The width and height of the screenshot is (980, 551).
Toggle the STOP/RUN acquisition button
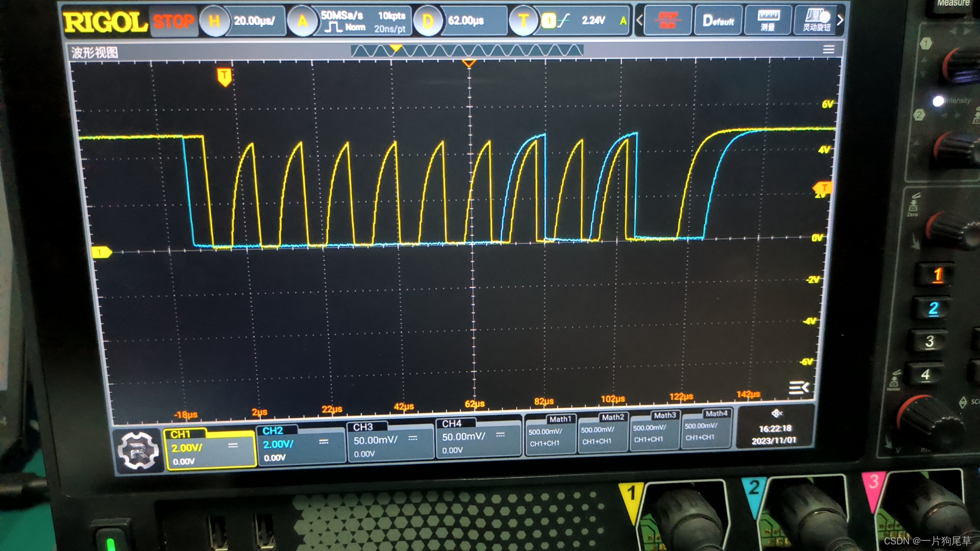coord(668,21)
